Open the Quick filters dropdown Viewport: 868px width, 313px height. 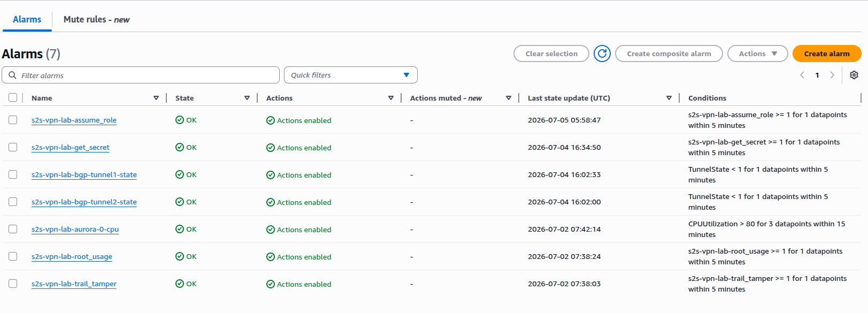pos(351,75)
